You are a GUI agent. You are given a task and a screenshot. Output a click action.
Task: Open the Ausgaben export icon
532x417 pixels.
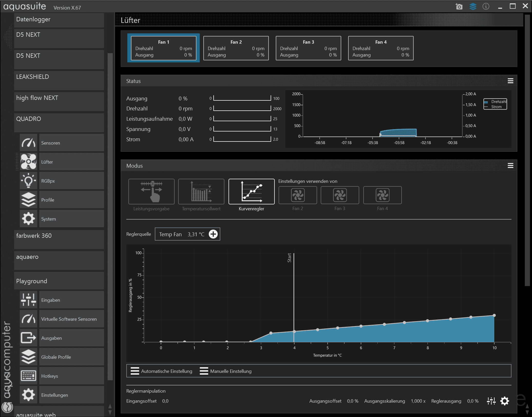[28, 338]
